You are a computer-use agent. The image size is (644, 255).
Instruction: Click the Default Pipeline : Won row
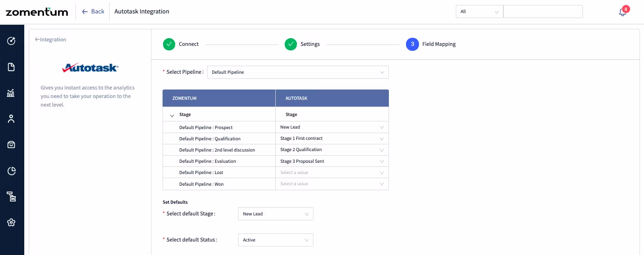(x=219, y=184)
